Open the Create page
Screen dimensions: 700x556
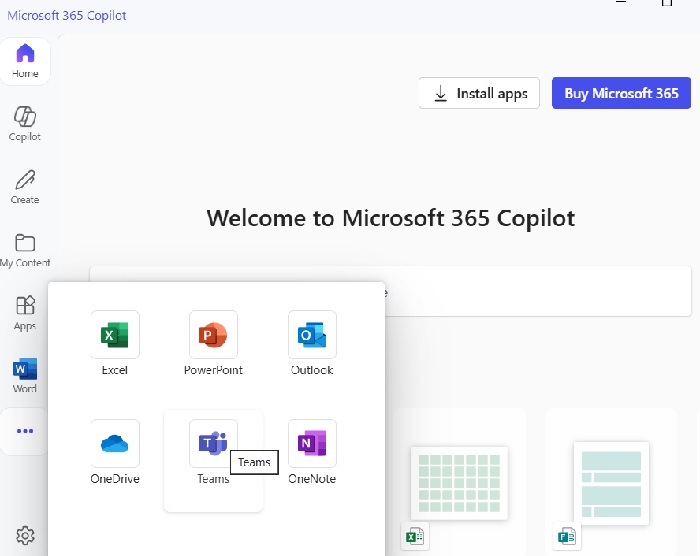25,187
